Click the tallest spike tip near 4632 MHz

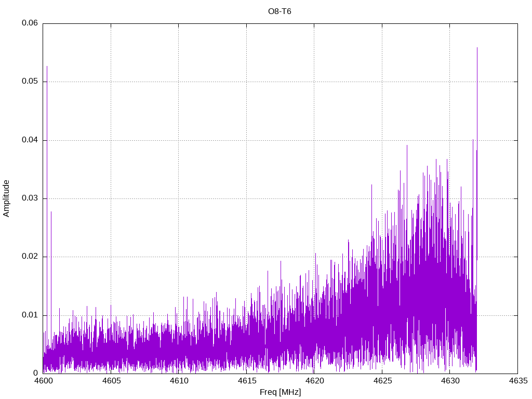(477, 48)
